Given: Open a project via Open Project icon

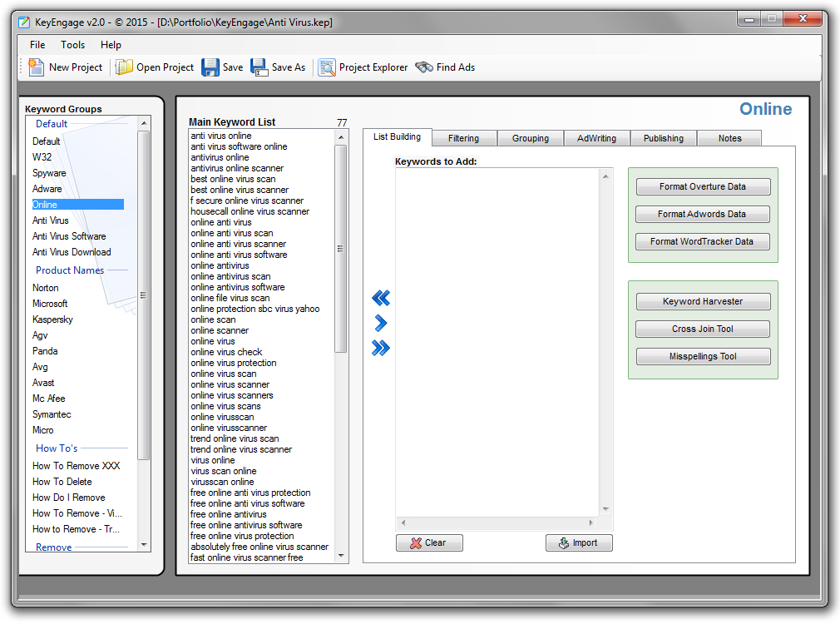Looking at the screenshot, I should point(124,67).
